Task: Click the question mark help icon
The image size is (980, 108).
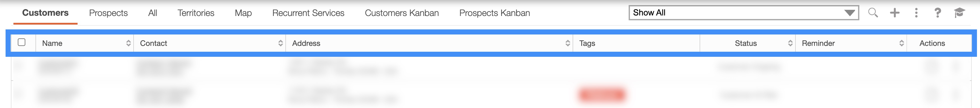Action: pos(937,13)
